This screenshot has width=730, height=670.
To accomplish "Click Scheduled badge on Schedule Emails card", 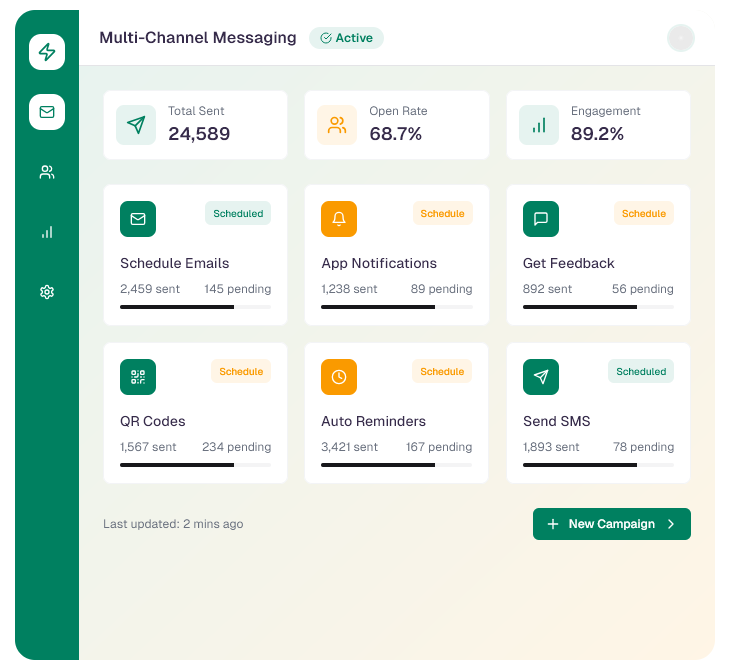I will [x=238, y=213].
